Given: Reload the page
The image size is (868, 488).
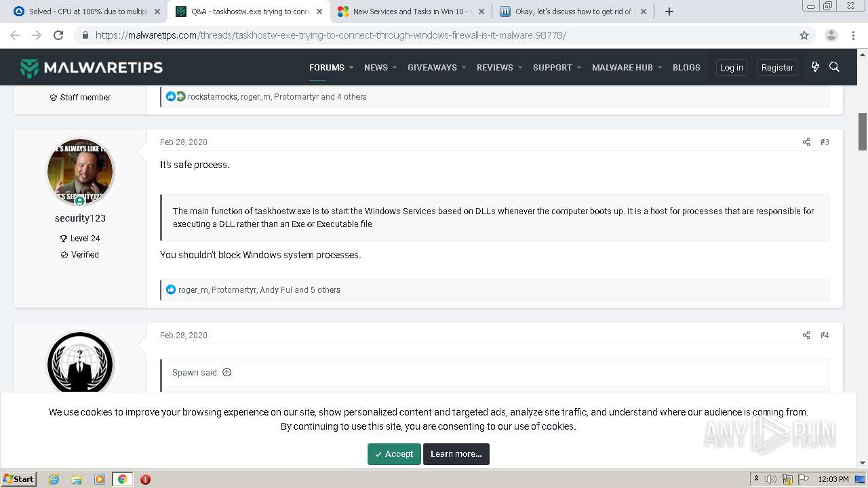Looking at the screenshot, I should (58, 35).
